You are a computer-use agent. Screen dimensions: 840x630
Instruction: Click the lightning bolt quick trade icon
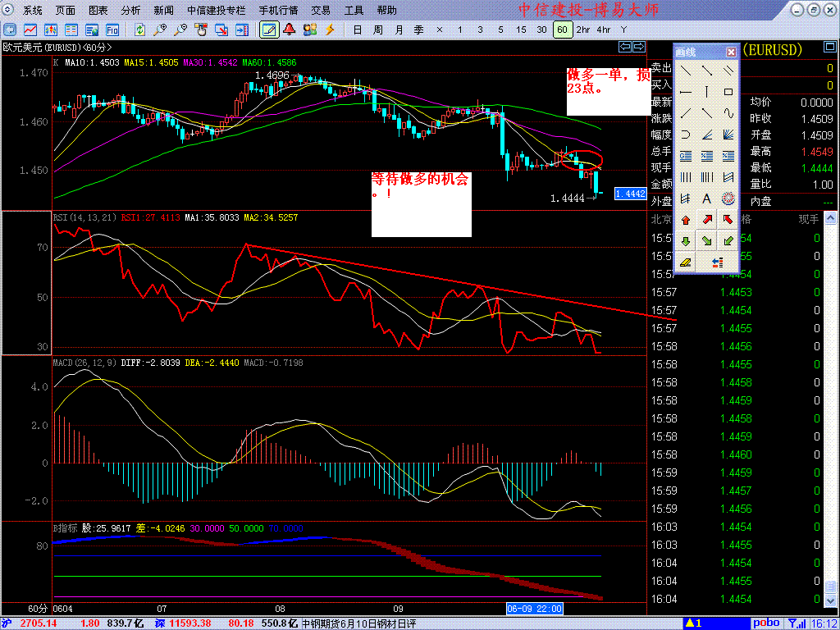click(x=331, y=30)
